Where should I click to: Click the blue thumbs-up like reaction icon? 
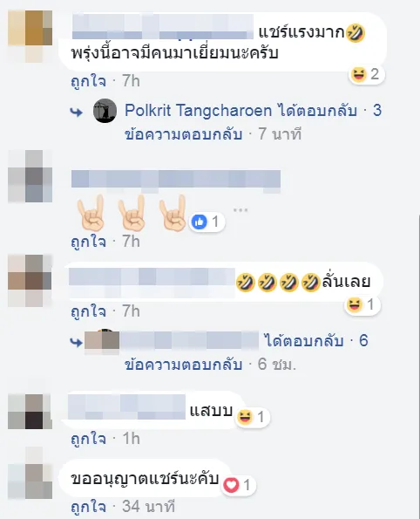[x=199, y=222]
